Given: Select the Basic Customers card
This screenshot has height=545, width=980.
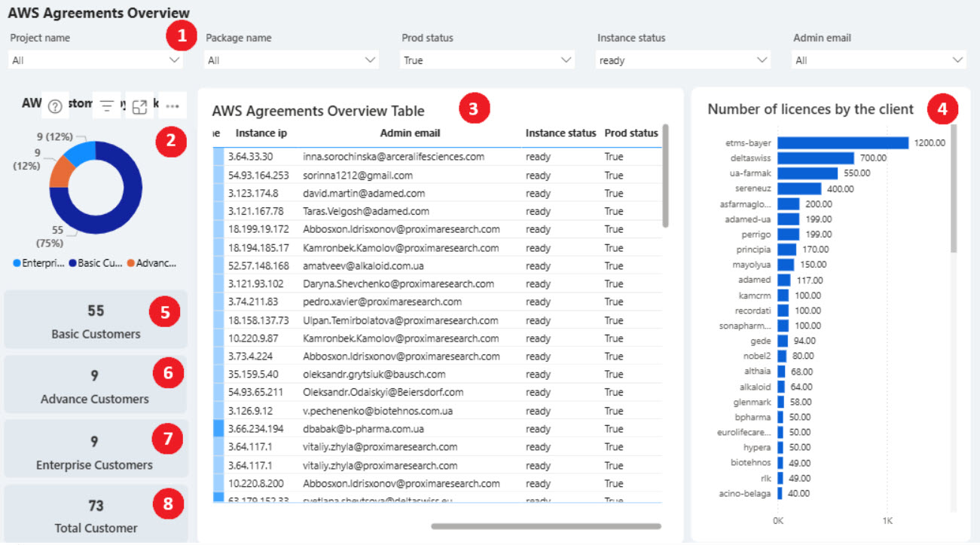Looking at the screenshot, I should (96, 320).
